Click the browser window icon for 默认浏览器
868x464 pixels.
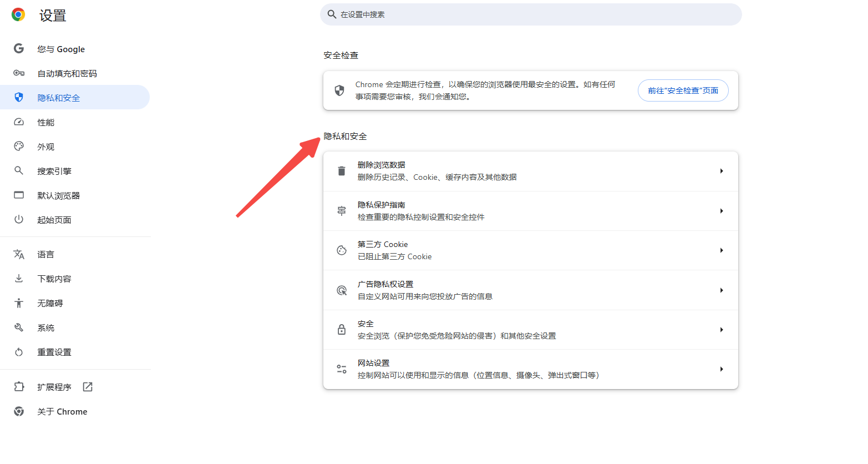click(x=19, y=195)
